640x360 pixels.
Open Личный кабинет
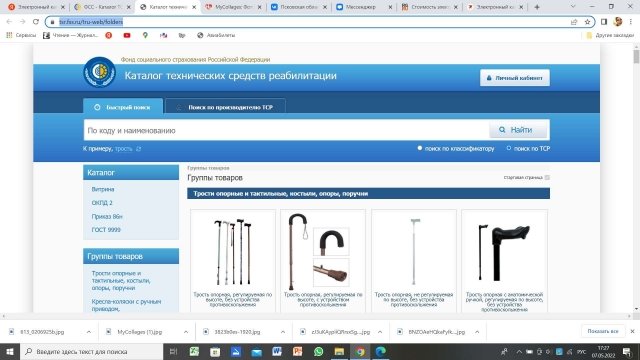pyautogui.click(x=515, y=78)
